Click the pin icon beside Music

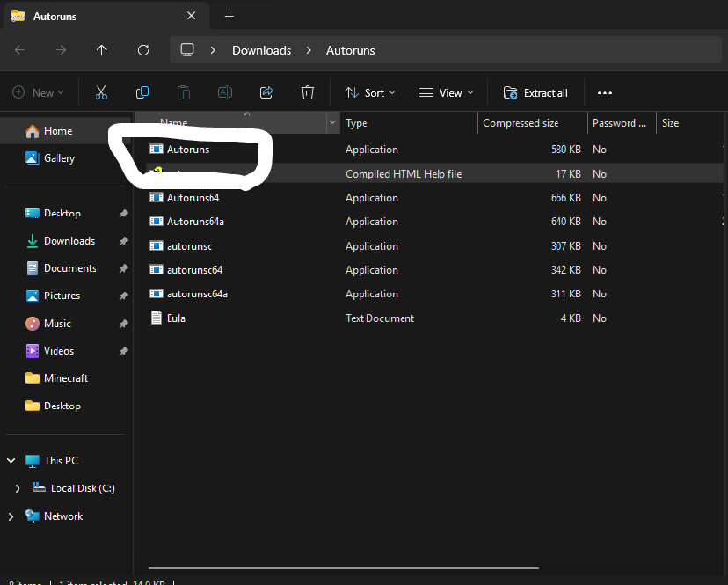point(123,324)
